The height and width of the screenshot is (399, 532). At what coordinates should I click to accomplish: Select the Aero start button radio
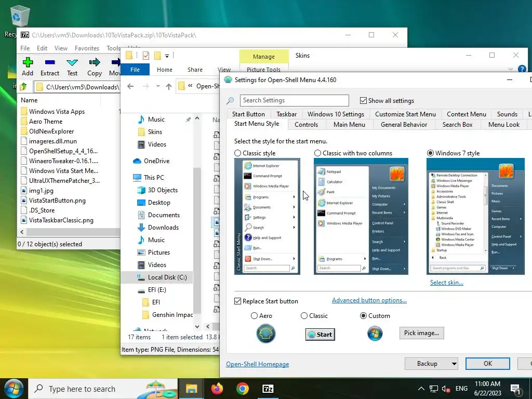pyautogui.click(x=254, y=316)
